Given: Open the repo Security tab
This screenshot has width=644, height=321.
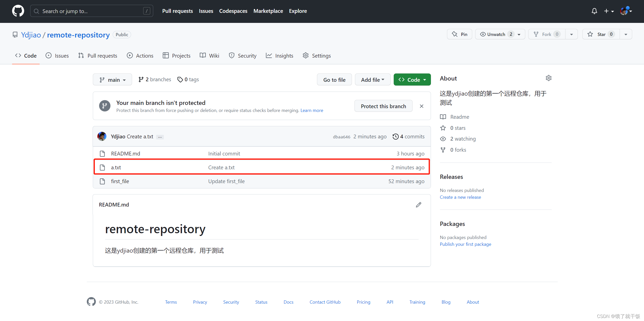Looking at the screenshot, I should tap(243, 56).
